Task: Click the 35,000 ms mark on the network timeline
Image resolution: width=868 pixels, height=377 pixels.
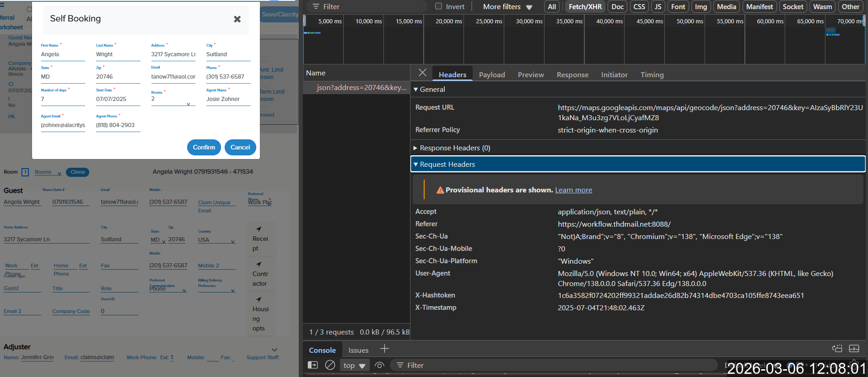Action: pyautogui.click(x=569, y=21)
